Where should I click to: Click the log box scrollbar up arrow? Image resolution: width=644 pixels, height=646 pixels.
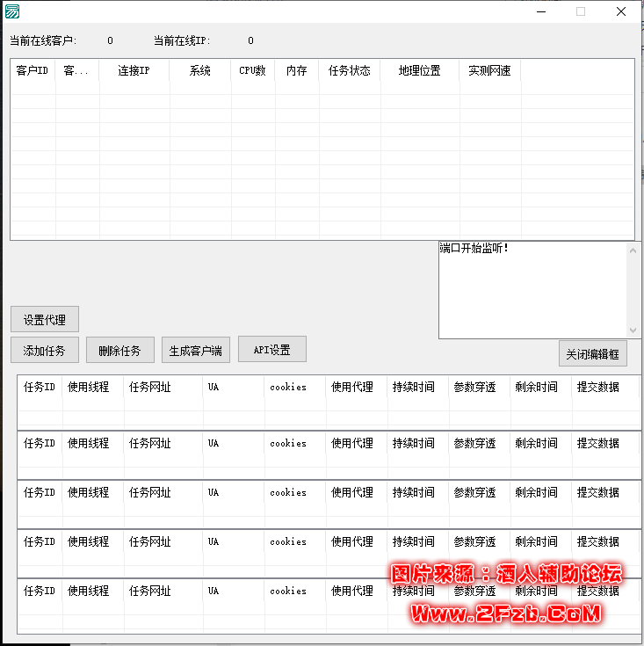(633, 250)
